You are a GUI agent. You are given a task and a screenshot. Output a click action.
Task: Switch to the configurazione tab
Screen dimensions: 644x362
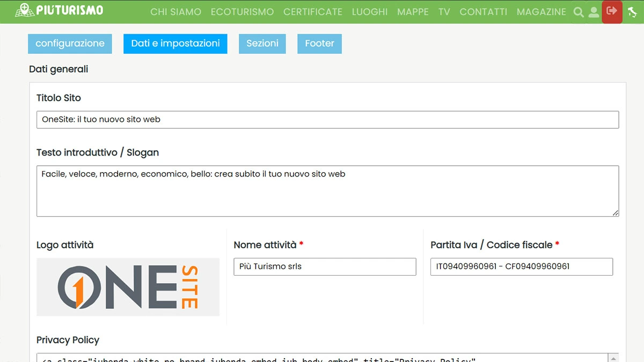[x=70, y=44]
